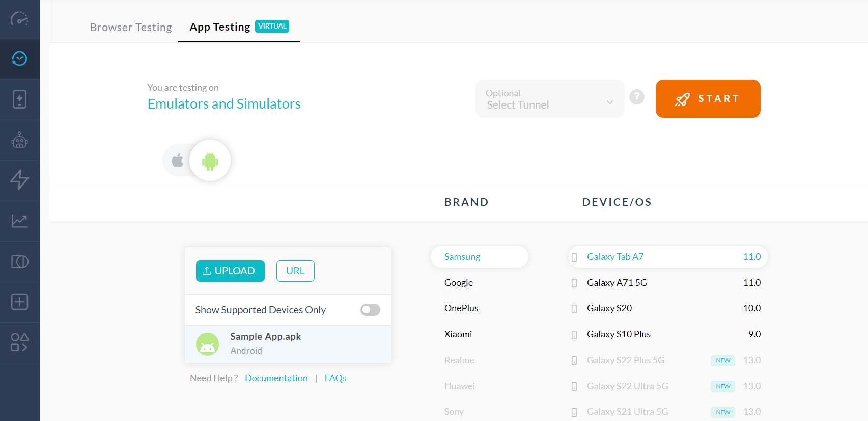Choose Galaxy A71 5G device
The height and width of the screenshot is (421, 868).
tap(668, 283)
